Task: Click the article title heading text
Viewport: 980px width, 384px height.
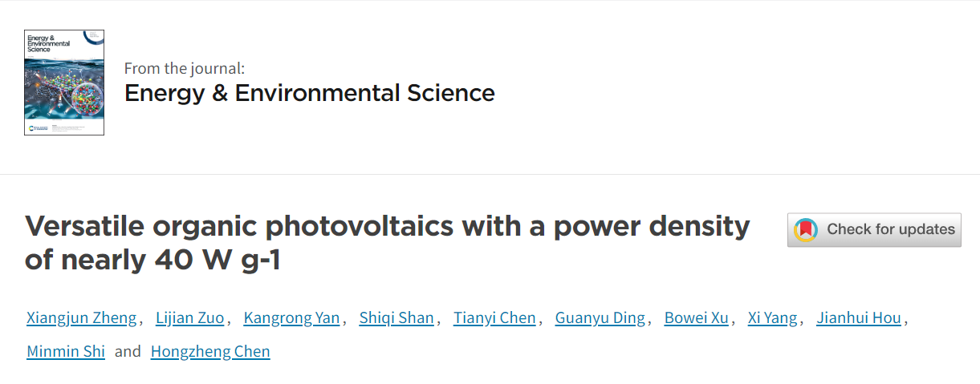Action: [x=388, y=243]
